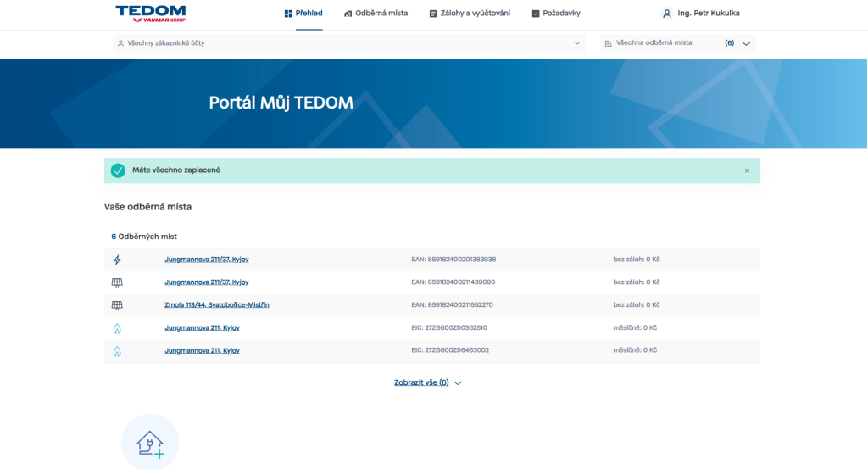Click gas flame icon for EIC 27ZG600Z00362510
This screenshot has height=469, width=868.
(x=117, y=328)
